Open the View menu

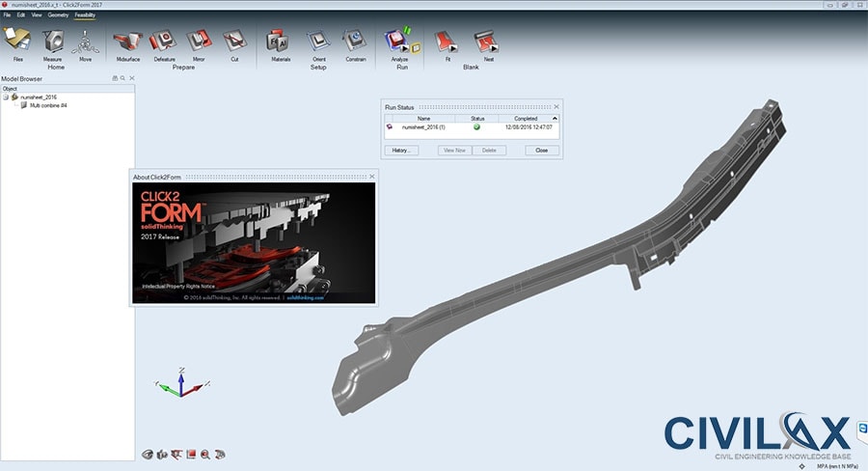pyautogui.click(x=37, y=15)
